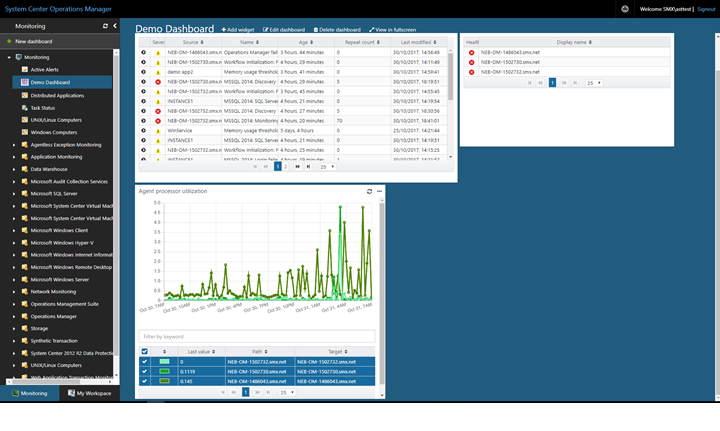This screenshot has width=720, height=431.
Task: Expand Data Warehouse folder
Action: (x=14, y=169)
